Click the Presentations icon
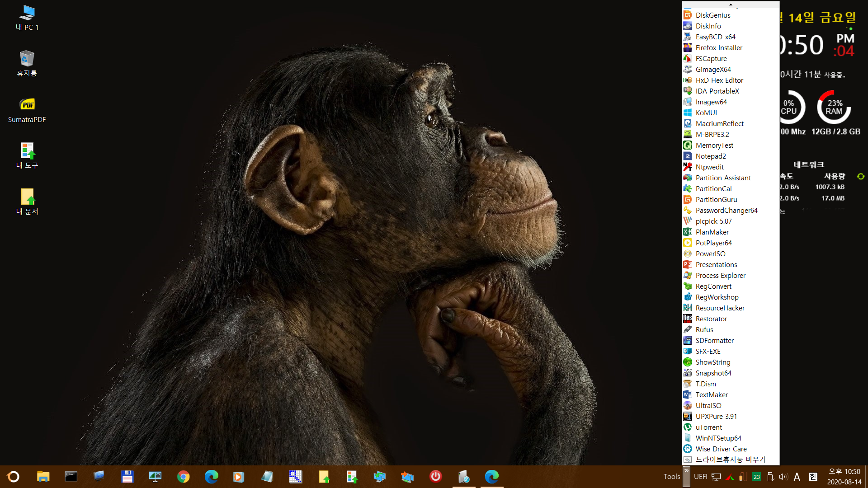 tap(688, 264)
